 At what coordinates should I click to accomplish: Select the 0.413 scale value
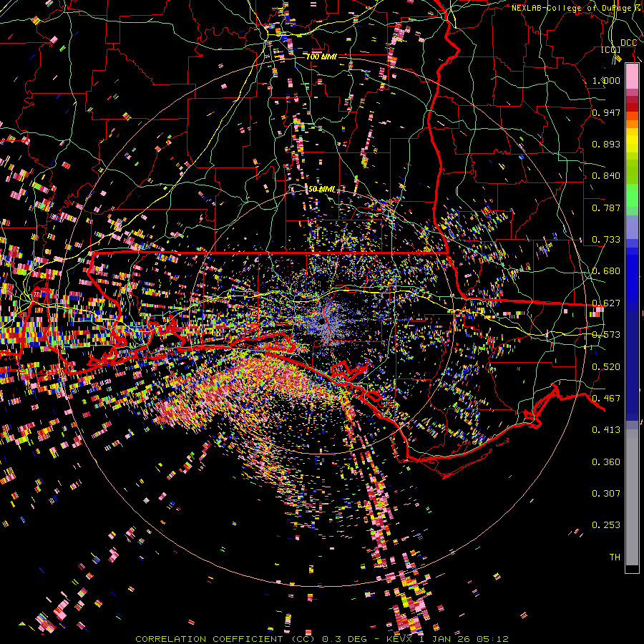click(x=606, y=430)
